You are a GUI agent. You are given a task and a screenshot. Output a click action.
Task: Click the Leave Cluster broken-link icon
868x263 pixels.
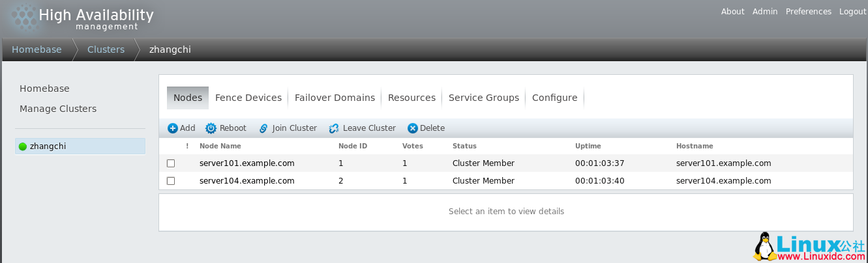click(x=334, y=128)
